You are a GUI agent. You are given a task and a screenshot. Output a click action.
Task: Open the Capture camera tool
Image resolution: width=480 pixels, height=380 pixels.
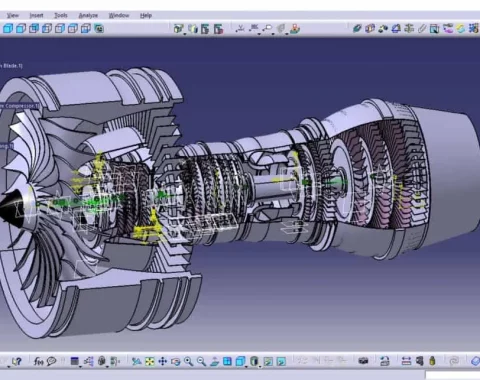click(363, 361)
